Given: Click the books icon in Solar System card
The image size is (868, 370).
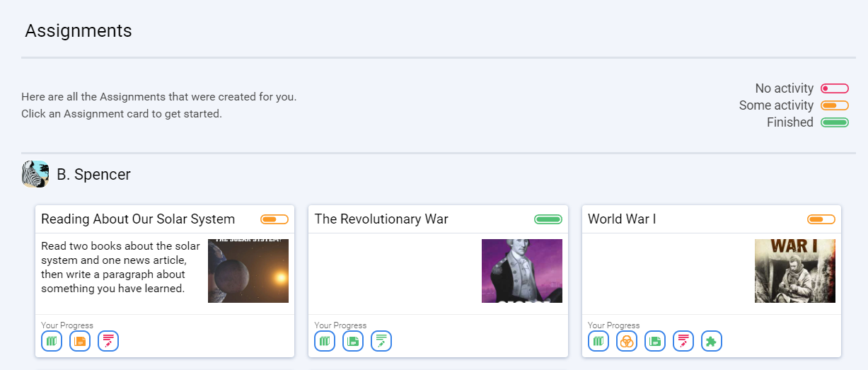Looking at the screenshot, I should click(52, 341).
